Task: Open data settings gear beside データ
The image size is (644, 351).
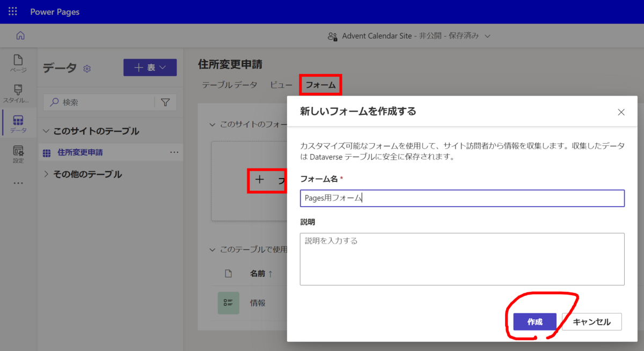Action: click(87, 69)
